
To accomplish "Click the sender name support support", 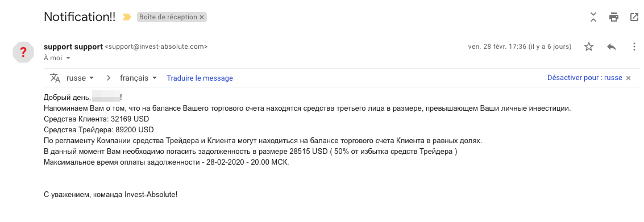I will point(73,47).
